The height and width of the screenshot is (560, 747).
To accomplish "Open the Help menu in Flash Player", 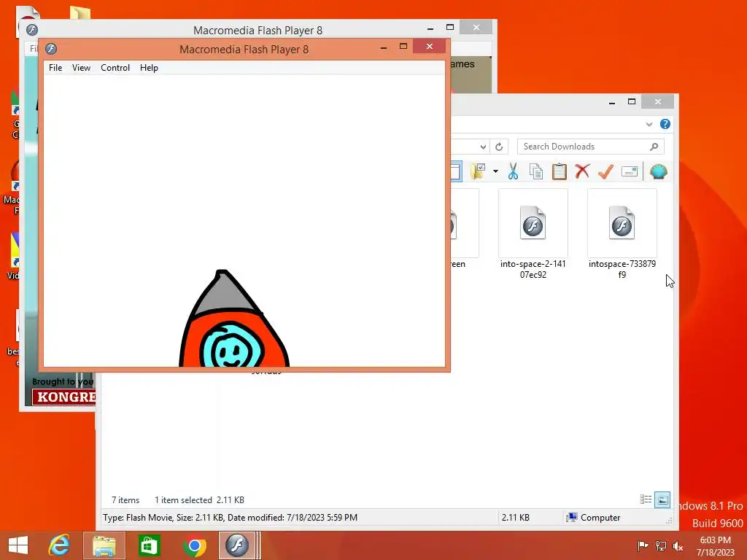I will coord(149,68).
